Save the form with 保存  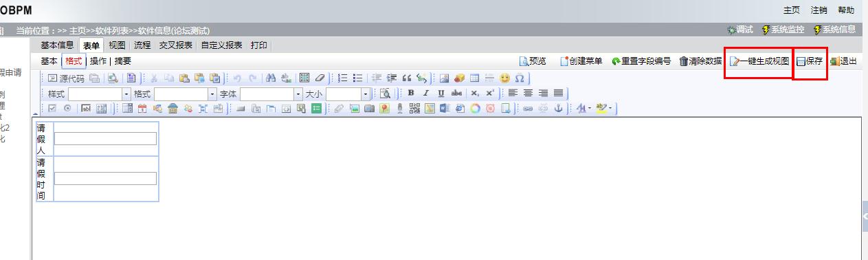coord(810,61)
